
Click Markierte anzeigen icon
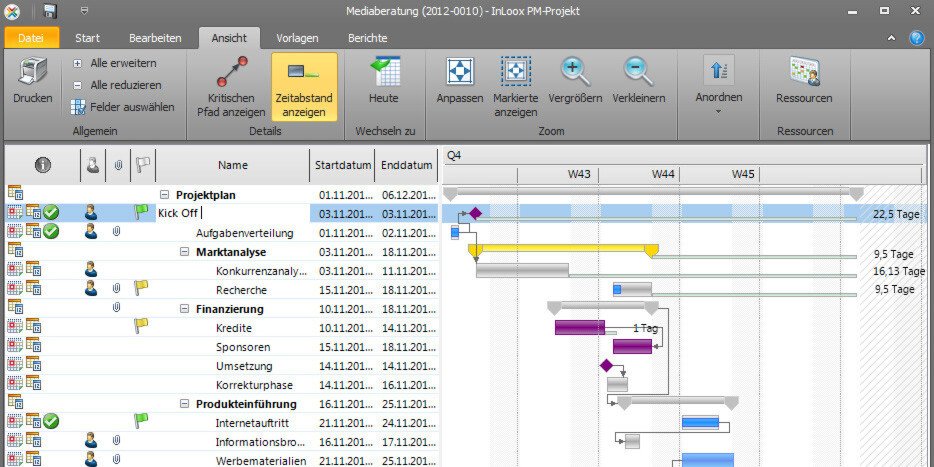pos(515,71)
